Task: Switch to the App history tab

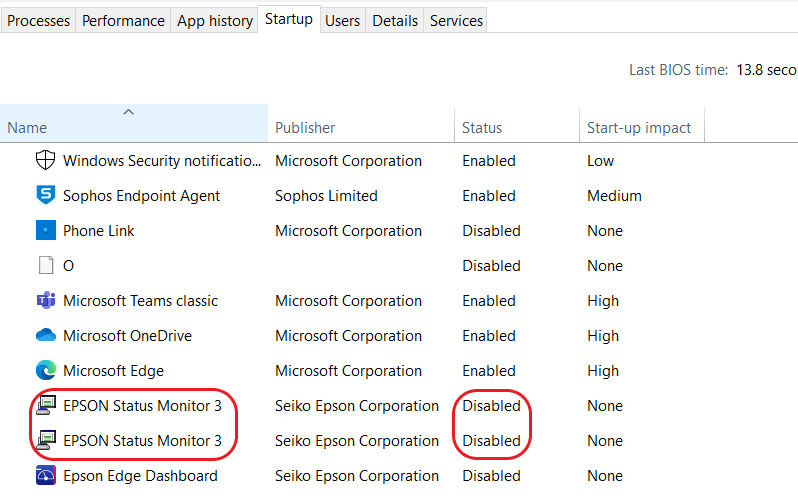Action: tap(214, 21)
